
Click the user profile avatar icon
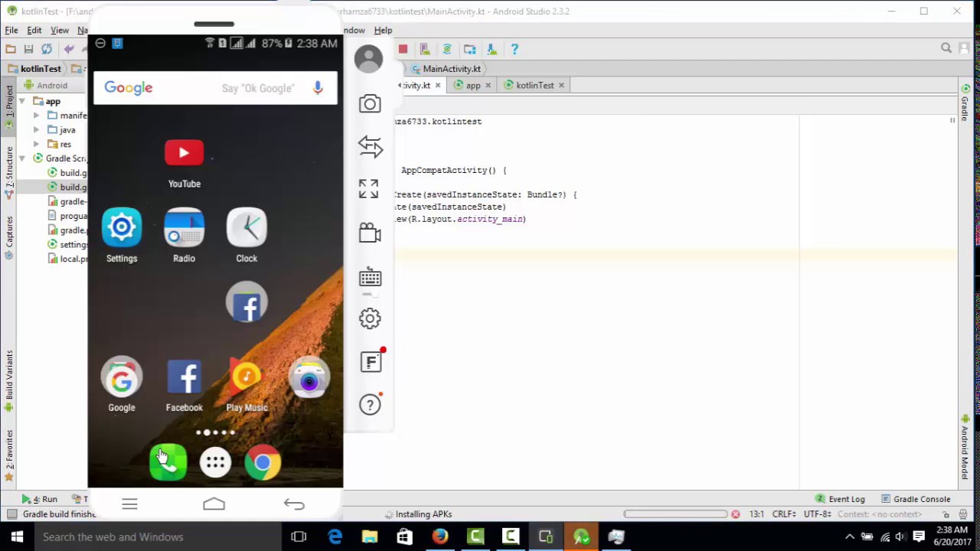368,59
